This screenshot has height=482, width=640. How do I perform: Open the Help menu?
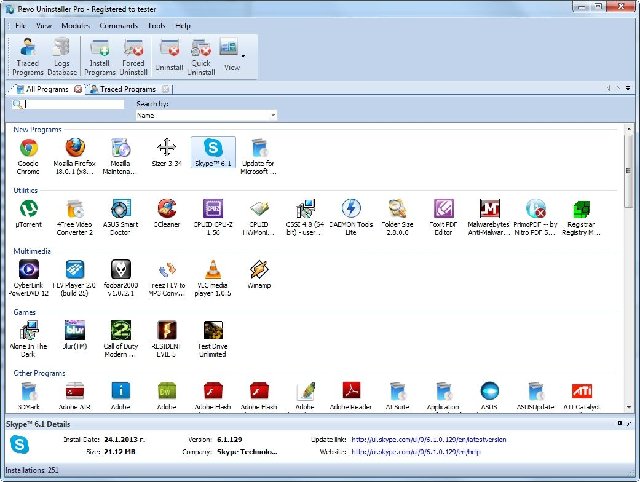183,26
